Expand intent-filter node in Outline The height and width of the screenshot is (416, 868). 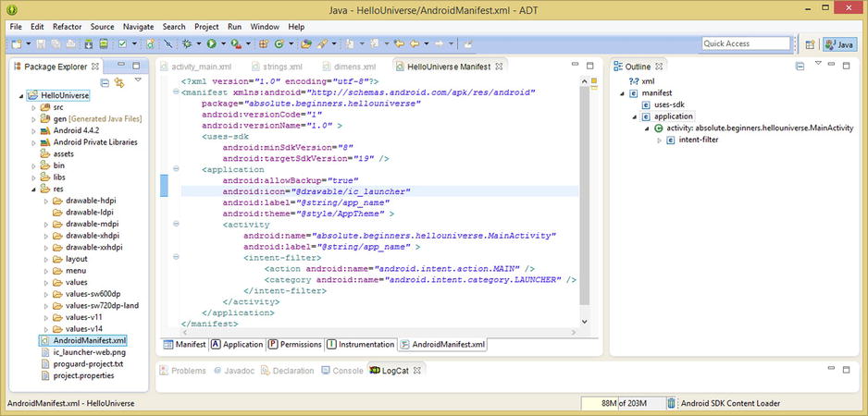point(660,140)
